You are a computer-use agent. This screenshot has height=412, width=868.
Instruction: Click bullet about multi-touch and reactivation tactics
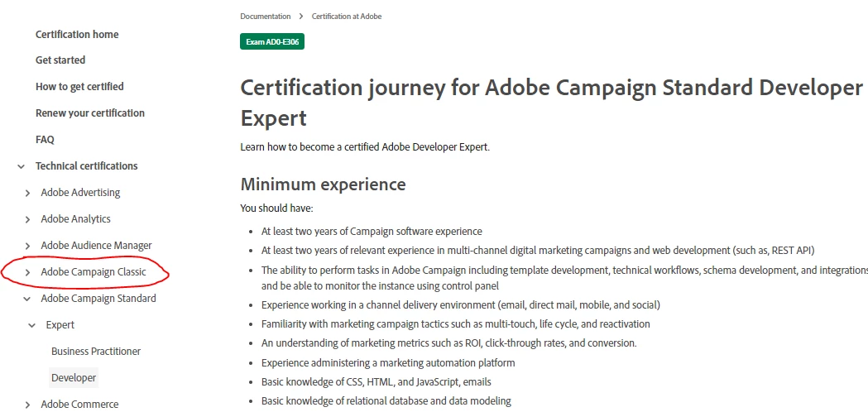456,324
